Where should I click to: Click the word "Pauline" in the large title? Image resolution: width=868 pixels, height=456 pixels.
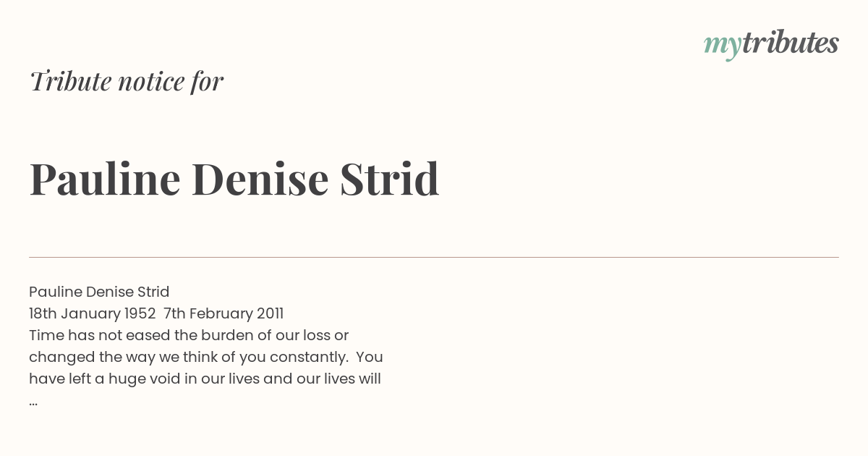[x=105, y=179]
